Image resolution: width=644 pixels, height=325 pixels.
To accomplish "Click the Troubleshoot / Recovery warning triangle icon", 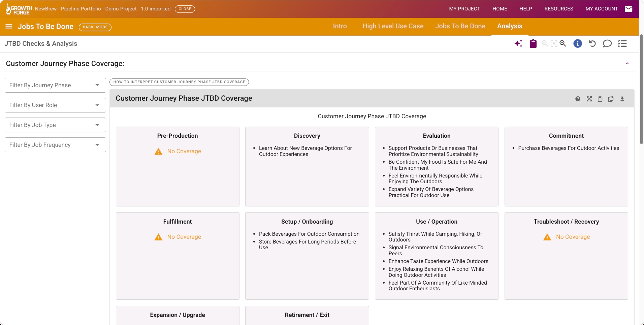I will coord(547,237).
